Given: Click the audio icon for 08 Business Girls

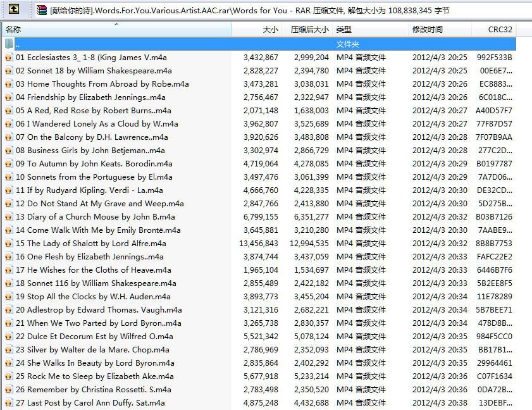Looking at the screenshot, I should click(x=9, y=151).
